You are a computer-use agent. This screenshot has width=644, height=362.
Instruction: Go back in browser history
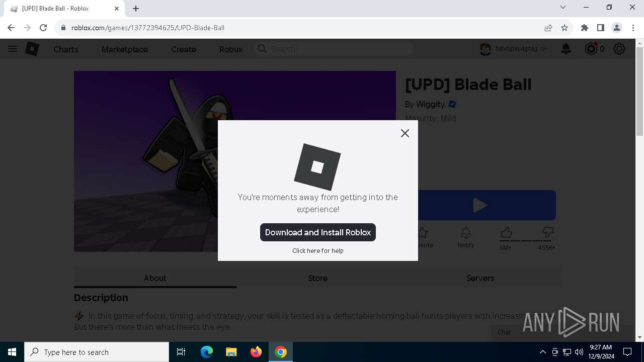(x=11, y=28)
